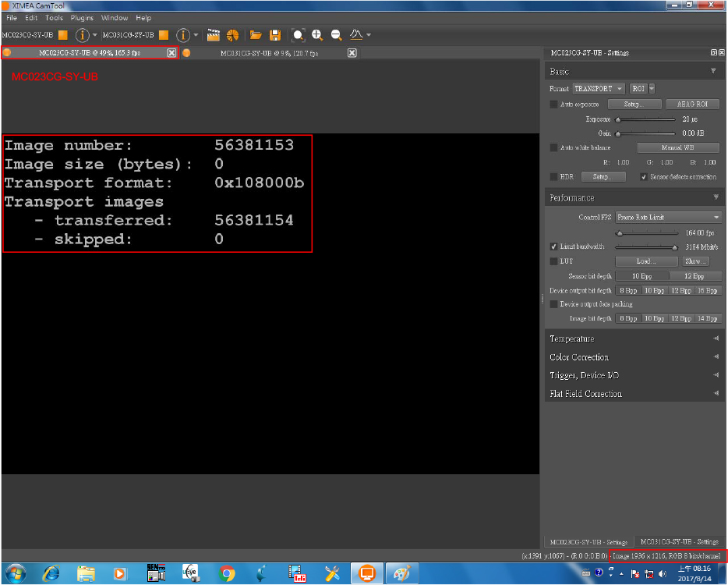Click the AEAG ROI button
The image size is (728, 585).
click(x=692, y=105)
